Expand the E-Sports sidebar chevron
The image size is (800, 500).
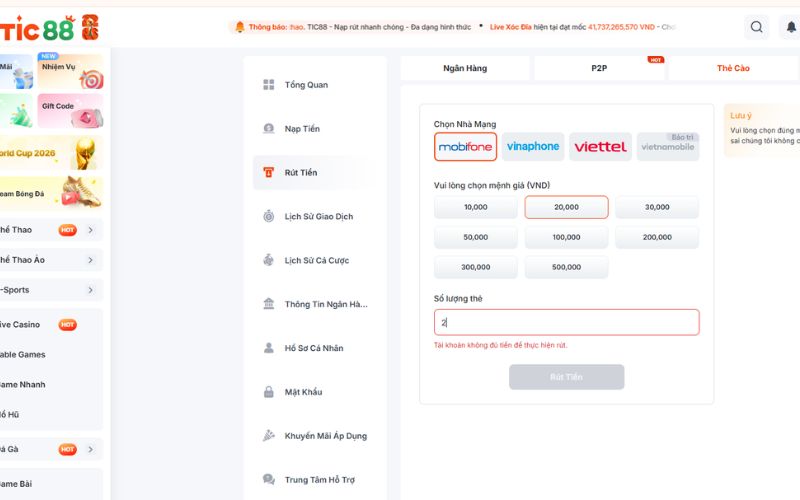click(90, 290)
